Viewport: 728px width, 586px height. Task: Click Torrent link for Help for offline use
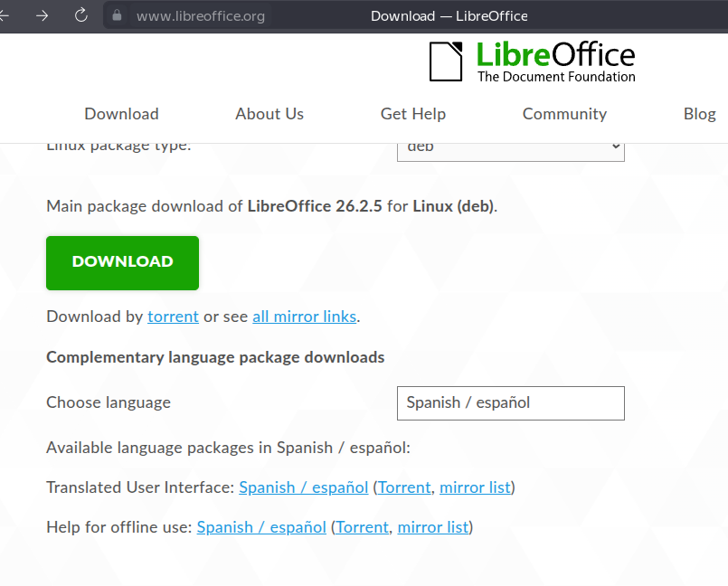(x=362, y=527)
